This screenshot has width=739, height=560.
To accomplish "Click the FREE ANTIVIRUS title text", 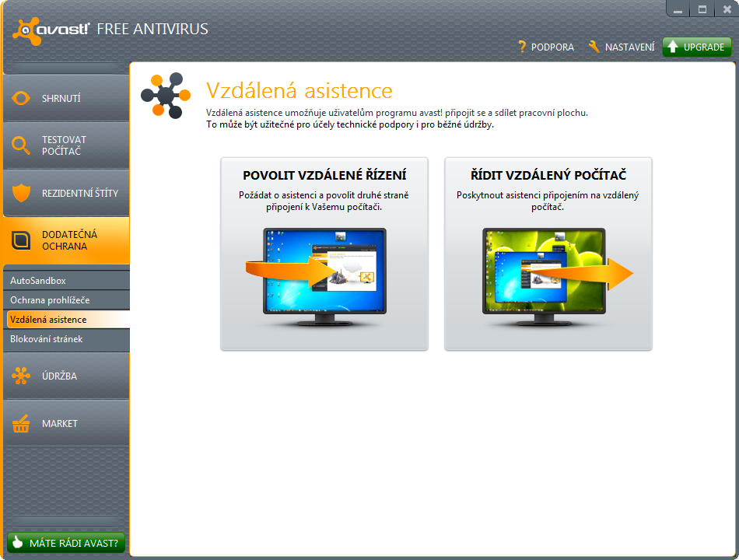I will pyautogui.click(x=152, y=30).
